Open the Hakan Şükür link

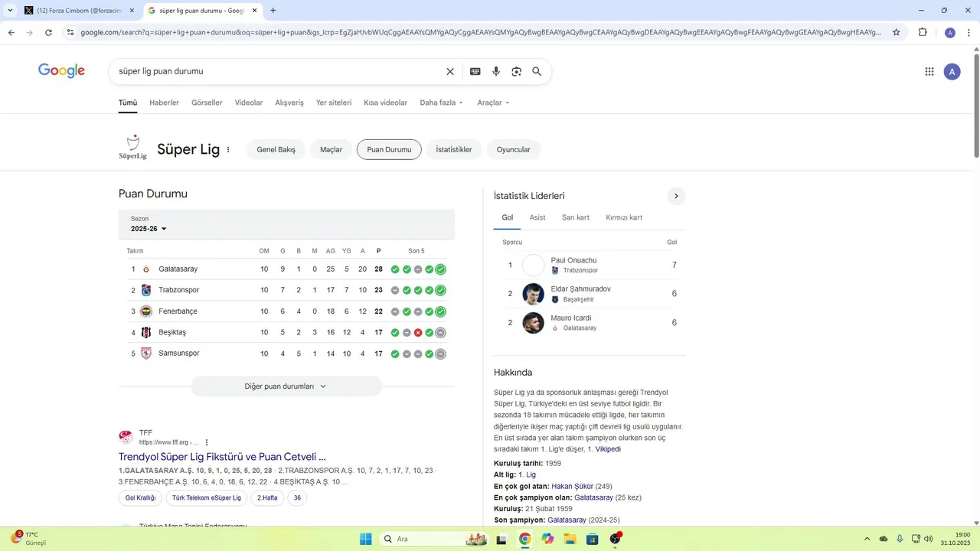572,486
